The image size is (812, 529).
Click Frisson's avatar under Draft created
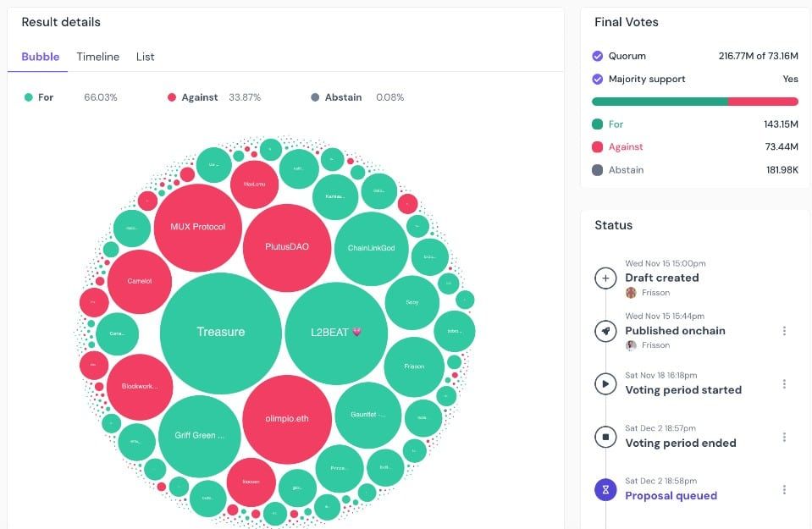tap(631, 293)
